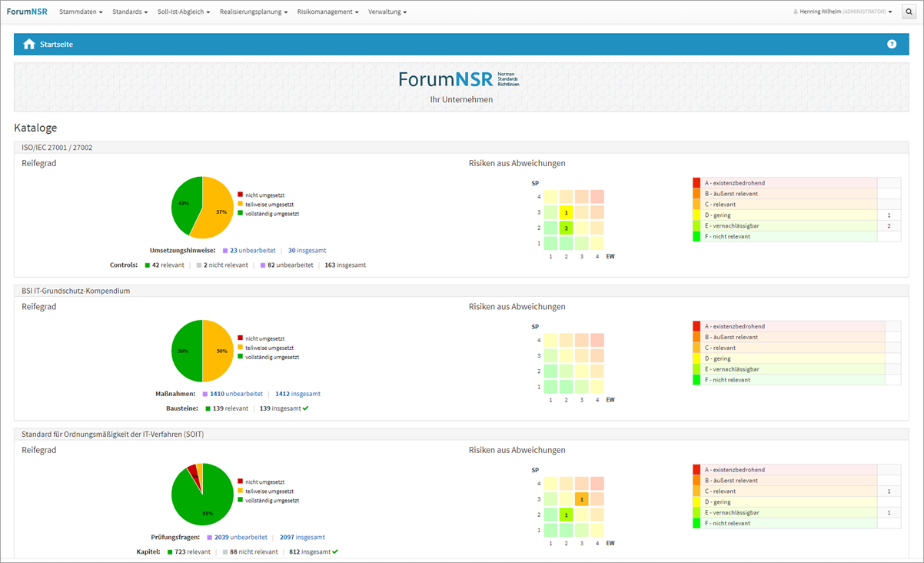Click the orange SOIT risk matrix cell showing 1
Screen dimensions: 924x563
(582, 499)
